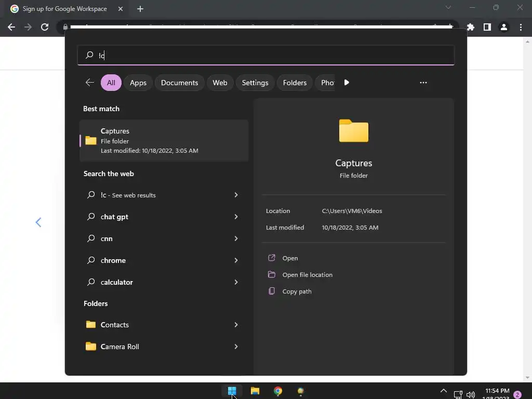Open the lightbulb app in taskbar

(x=301, y=391)
